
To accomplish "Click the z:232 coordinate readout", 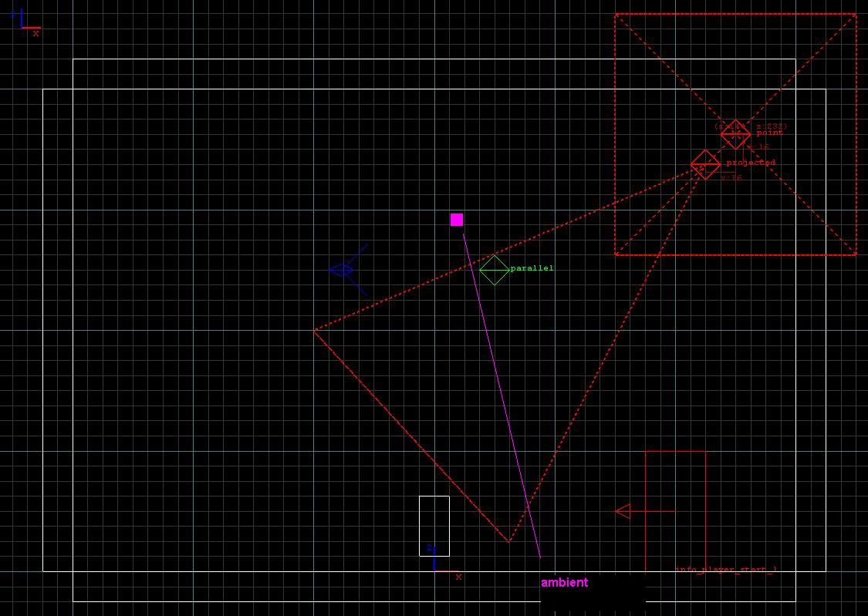I will tap(769, 126).
